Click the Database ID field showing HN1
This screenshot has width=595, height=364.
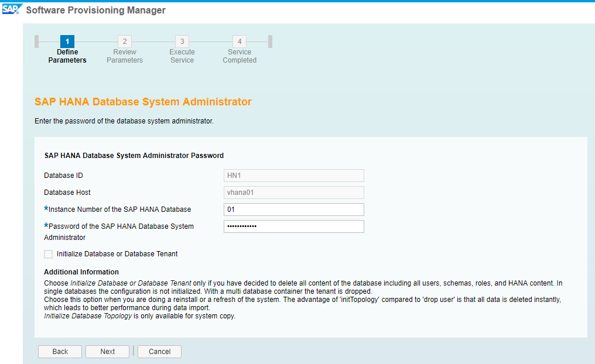294,176
